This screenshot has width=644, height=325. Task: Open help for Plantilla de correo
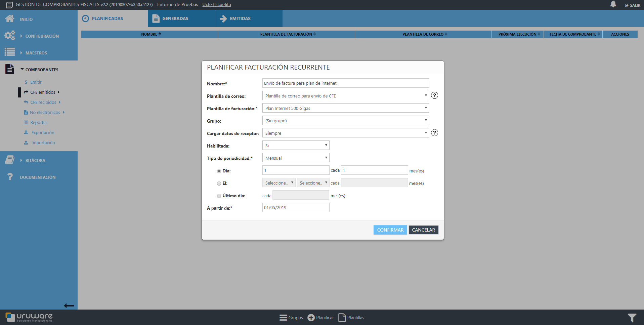[434, 95]
